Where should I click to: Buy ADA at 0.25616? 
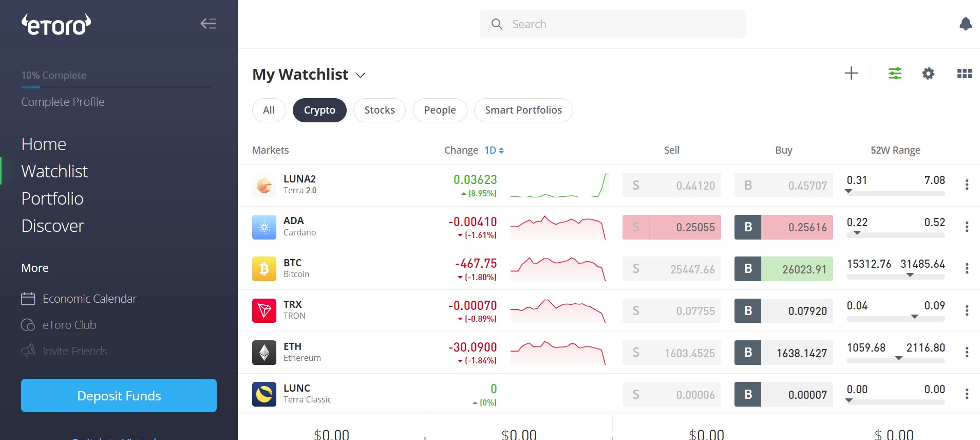pyautogui.click(x=783, y=227)
